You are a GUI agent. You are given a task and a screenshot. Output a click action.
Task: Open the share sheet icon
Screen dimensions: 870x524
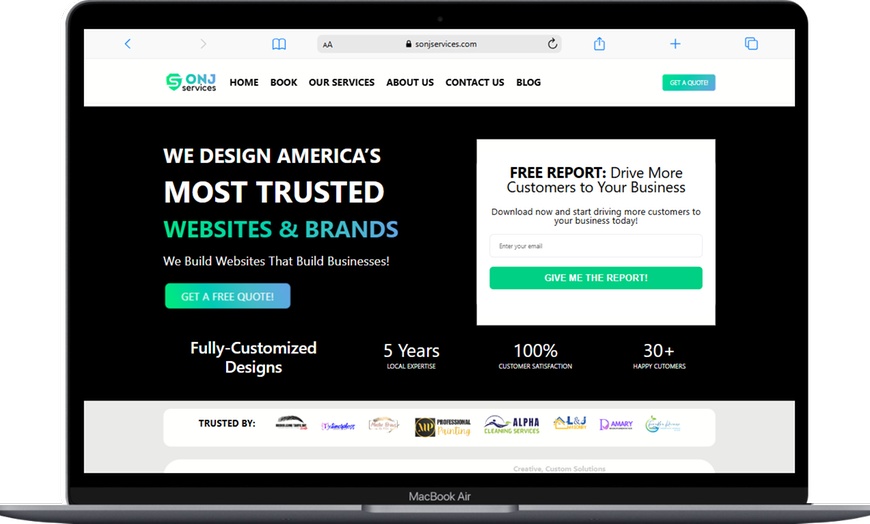[599, 44]
